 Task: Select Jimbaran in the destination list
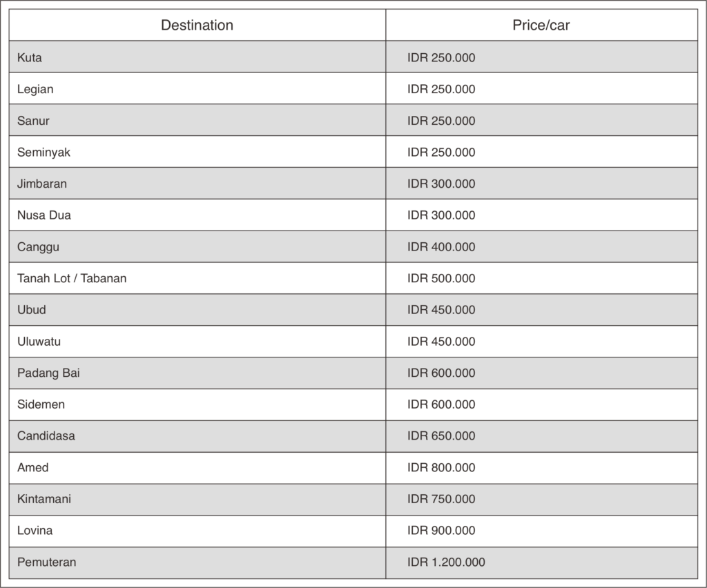point(42,184)
